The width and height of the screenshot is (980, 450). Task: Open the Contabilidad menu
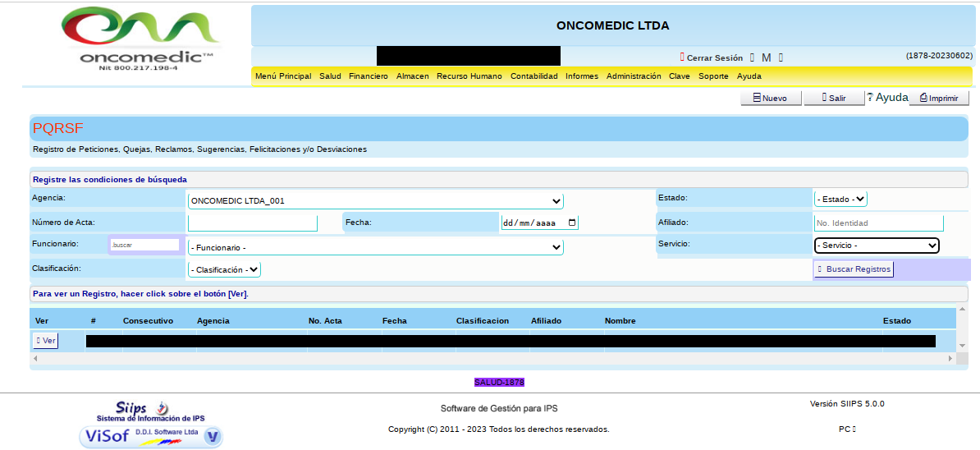click(534, 76)
